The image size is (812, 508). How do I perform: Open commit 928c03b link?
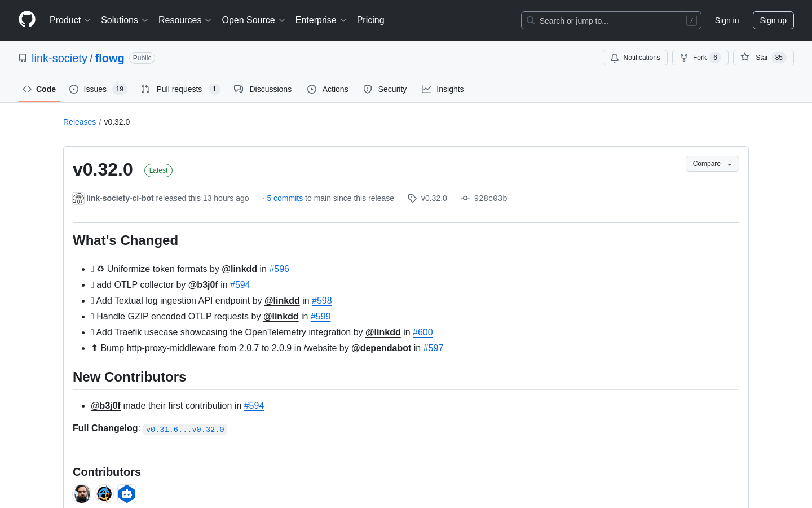pos(491,198)
